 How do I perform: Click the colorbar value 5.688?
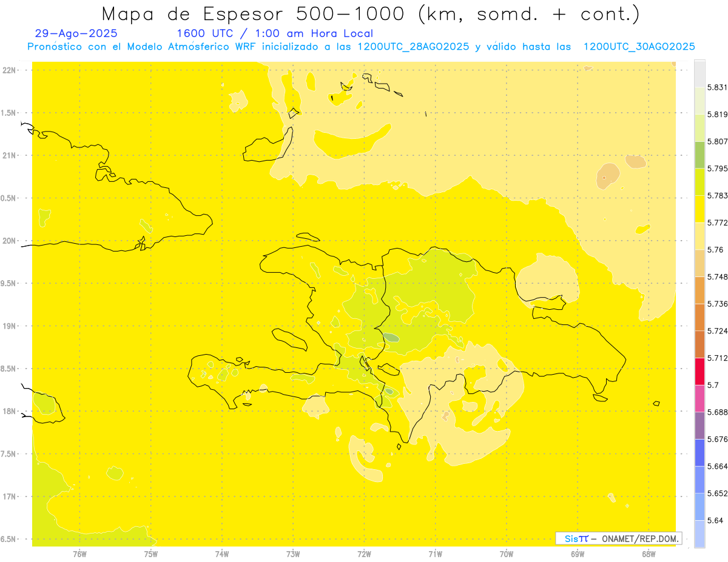(x=718, y=412)
